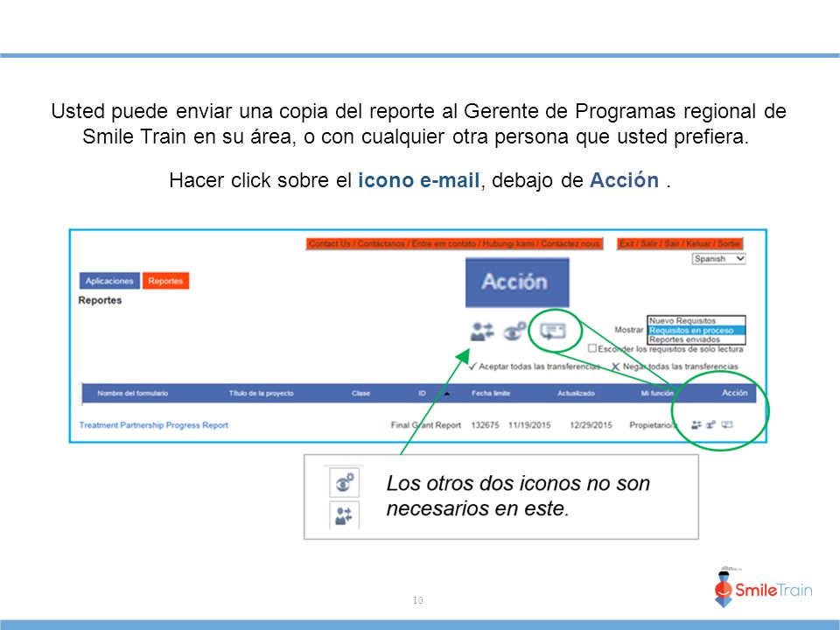This screenshot has height=630, width=840.
Task: Click the 'Actualizado' column header
Action: (x=576, y=393)
